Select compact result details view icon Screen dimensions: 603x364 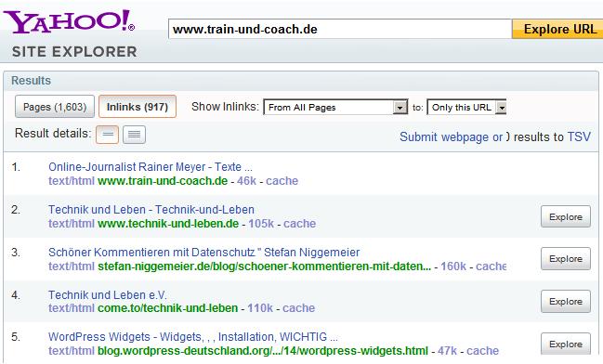(x=107, y=135)
